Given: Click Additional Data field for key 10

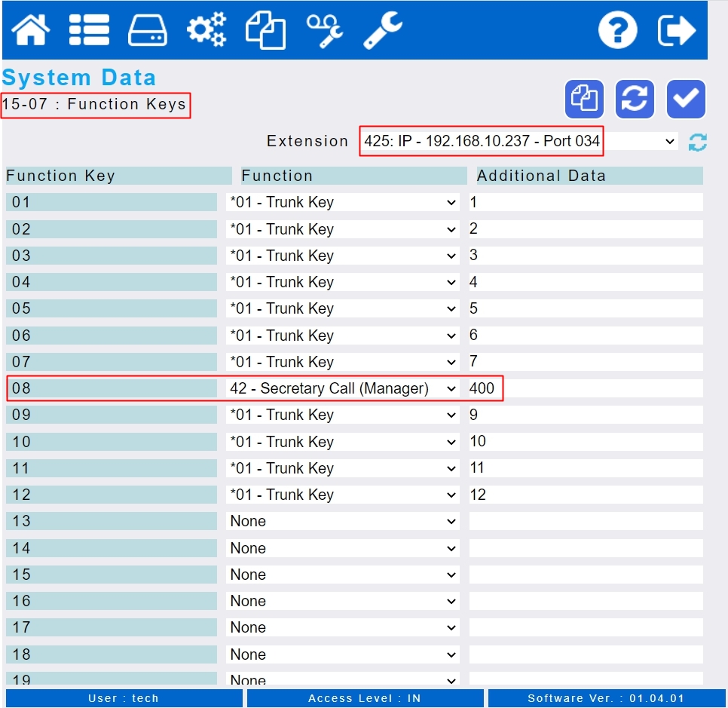Looking at the screenshot, I should pos(586,442).
